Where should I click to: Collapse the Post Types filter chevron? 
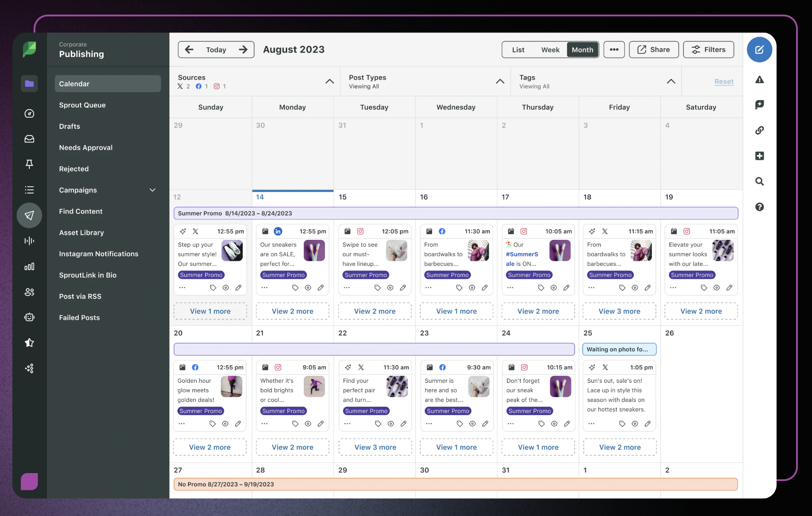500,81
